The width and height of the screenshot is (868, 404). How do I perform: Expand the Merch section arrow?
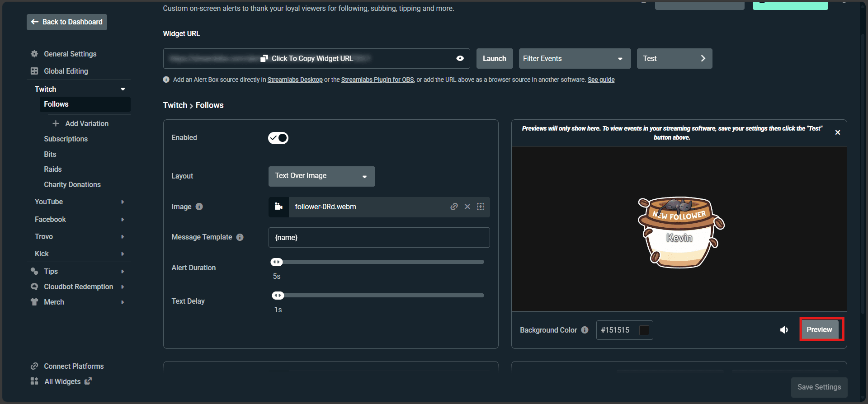click(123, 302)
